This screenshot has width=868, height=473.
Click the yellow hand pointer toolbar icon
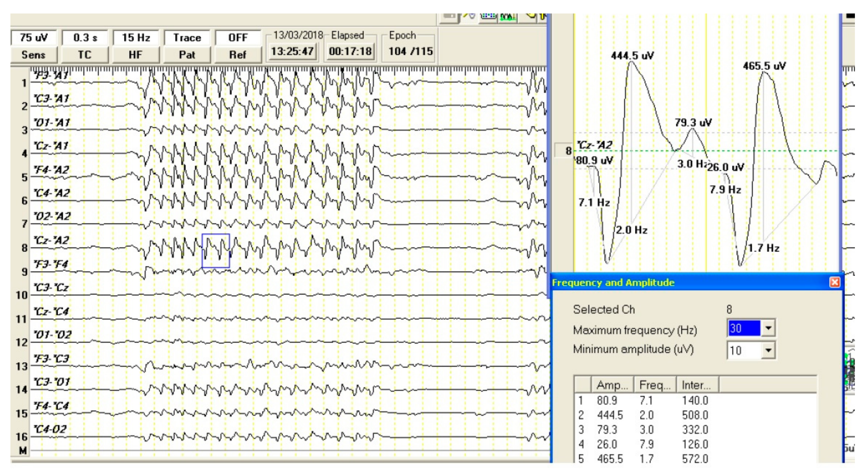pyautogui.click(x=531, y=16)
